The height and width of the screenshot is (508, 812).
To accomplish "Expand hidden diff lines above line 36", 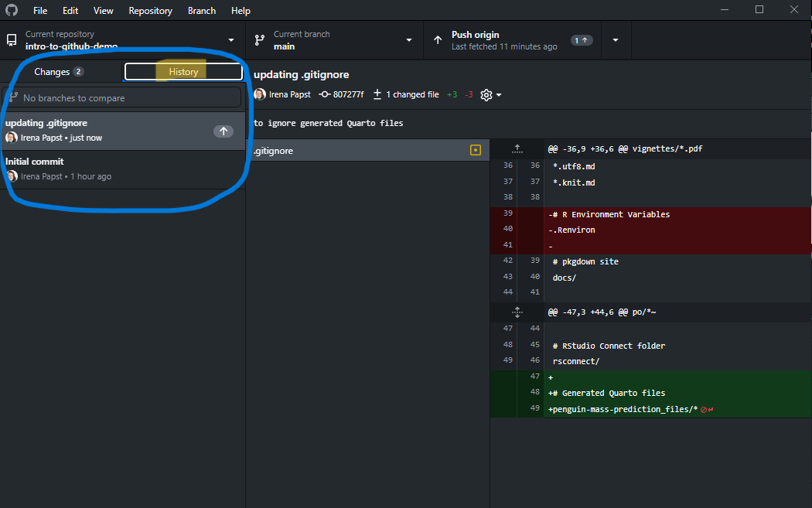I will (517, 148).
